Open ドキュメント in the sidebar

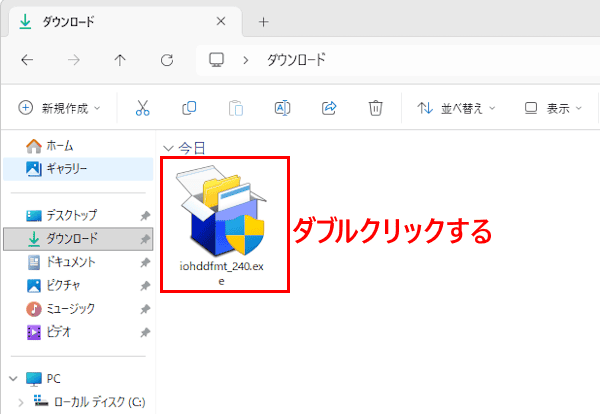coord(78,262)
